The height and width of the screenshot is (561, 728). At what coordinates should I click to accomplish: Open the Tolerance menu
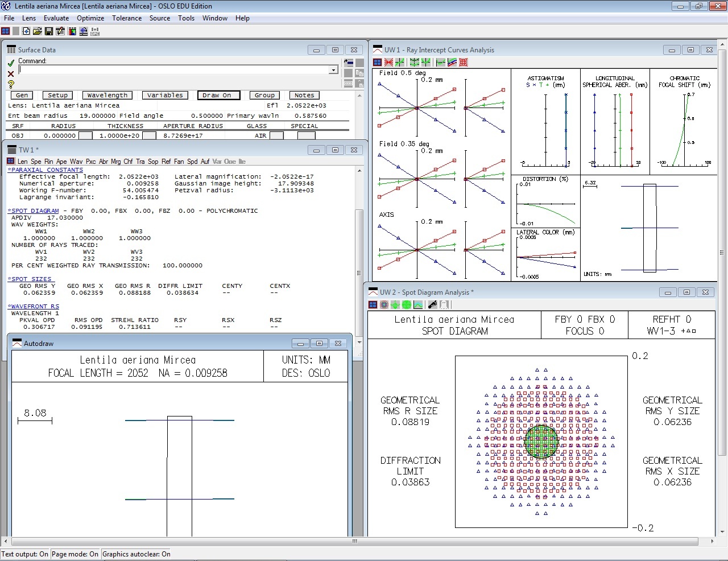pyautogui.click(x=127, y=18)
